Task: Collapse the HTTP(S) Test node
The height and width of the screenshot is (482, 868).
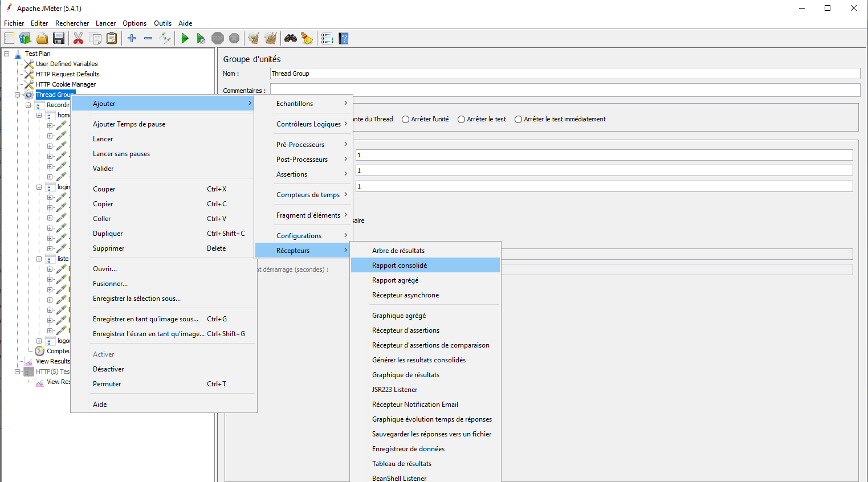Action: point(18,371)
